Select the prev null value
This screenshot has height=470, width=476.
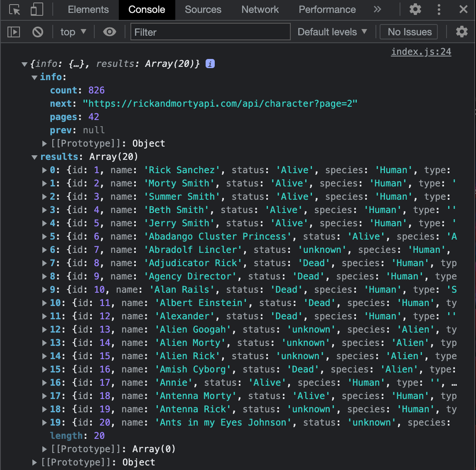point(93,130)
